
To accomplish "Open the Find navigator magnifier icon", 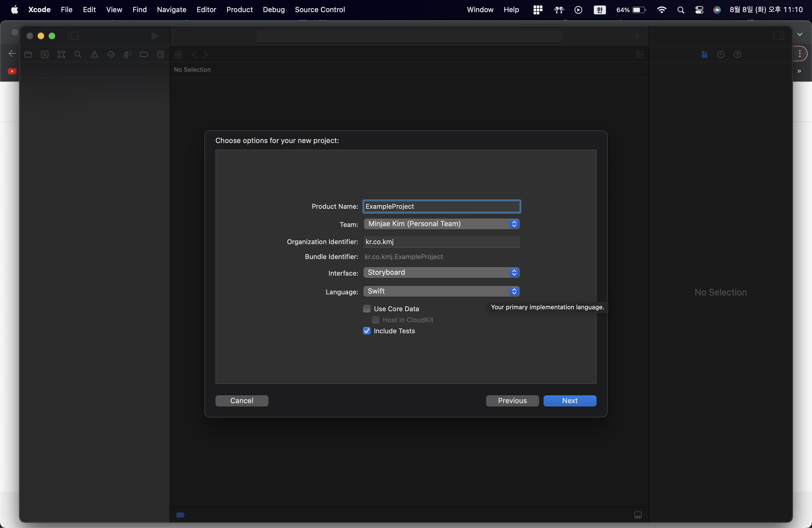I will click(78, 55).
